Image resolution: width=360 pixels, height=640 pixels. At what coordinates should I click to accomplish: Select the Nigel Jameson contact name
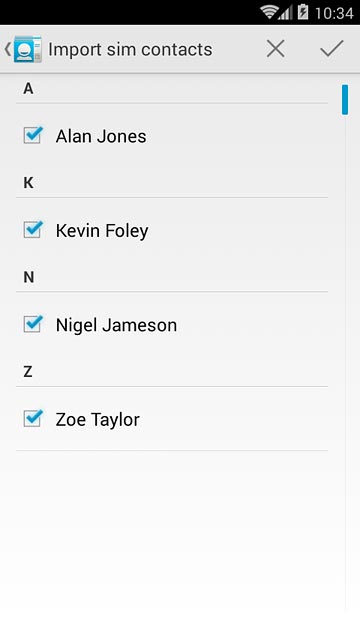(x=116, y=326)
